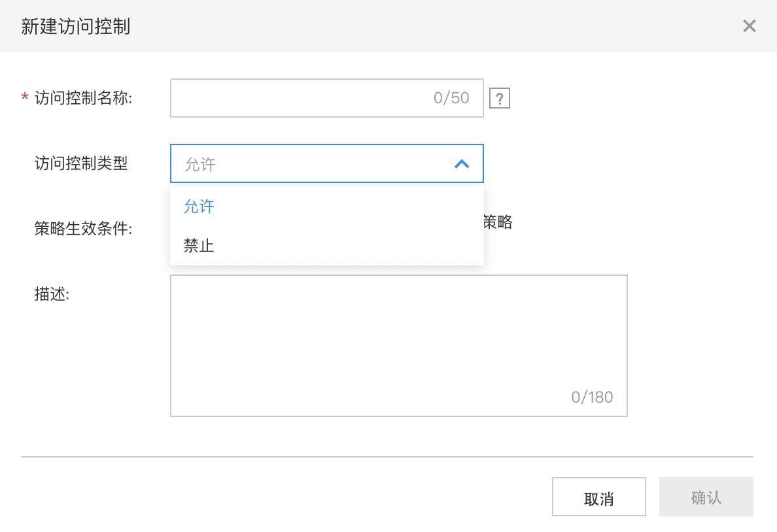The image size is (777, 532).
Task: Click the 访问控制类型 dropdown box
Action: tap(326, 163)
